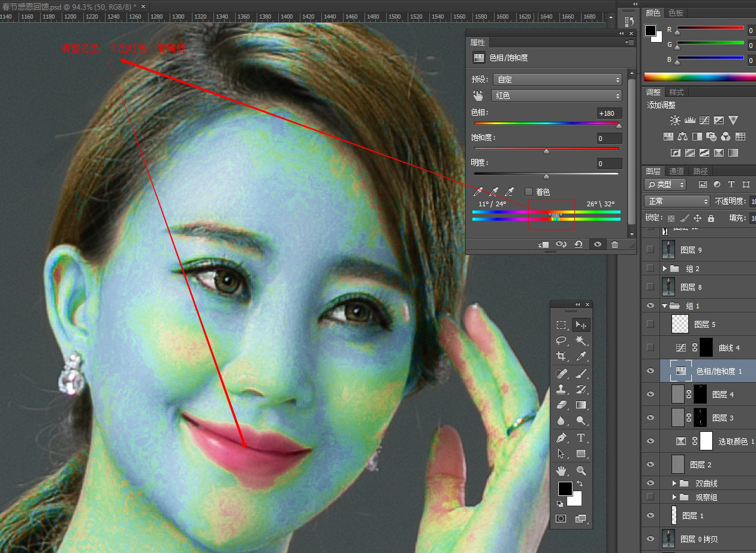The image size is (756, 553).
Task: Click the 饱和度 saturation slider handle
Action: [x=546, y=151]
